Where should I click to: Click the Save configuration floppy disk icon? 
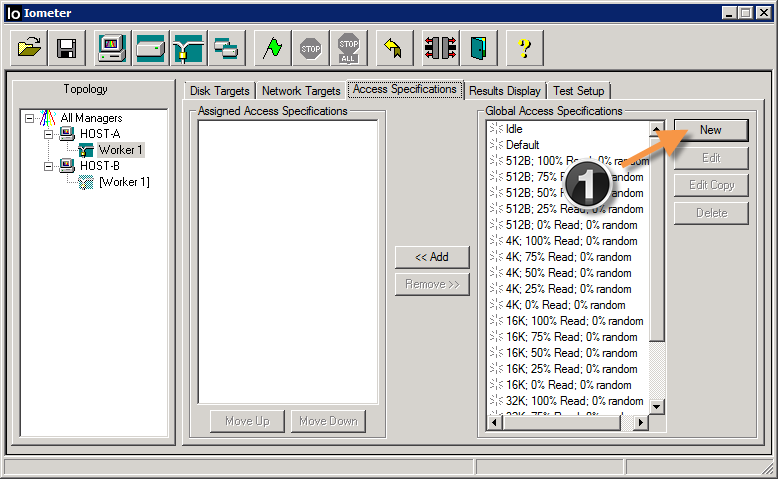(x=67, y=47)
